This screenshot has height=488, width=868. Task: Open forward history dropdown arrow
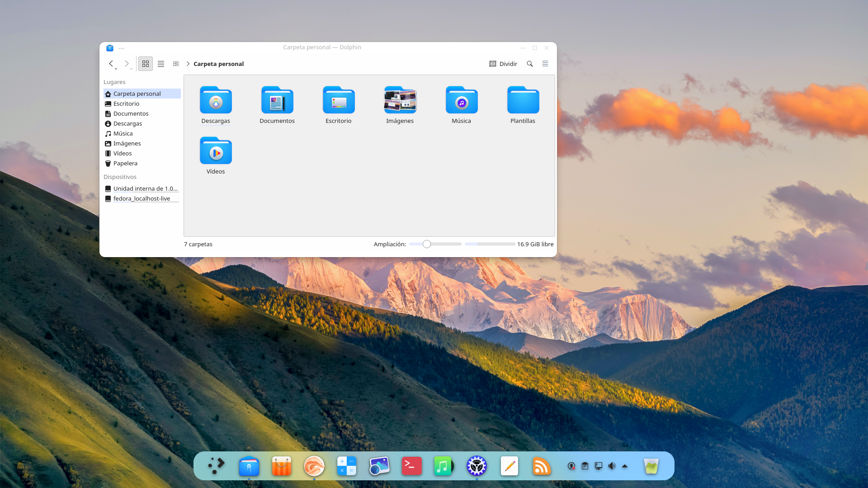pos(132,69)
